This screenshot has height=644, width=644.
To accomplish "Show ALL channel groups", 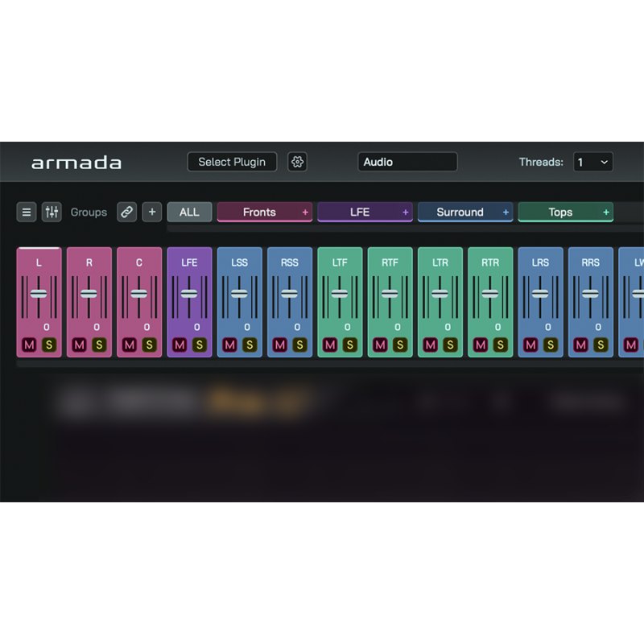I will [x=189, y=212].
